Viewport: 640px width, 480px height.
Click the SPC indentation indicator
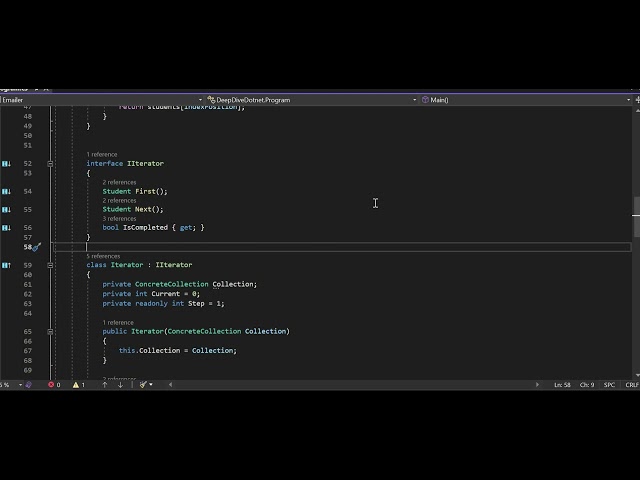(609, 384)
